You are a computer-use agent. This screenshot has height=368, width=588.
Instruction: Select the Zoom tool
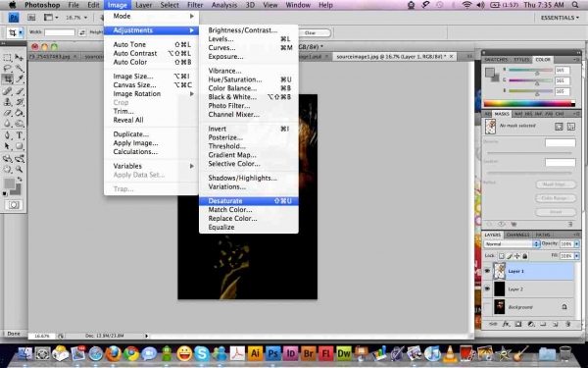point(20,170)
